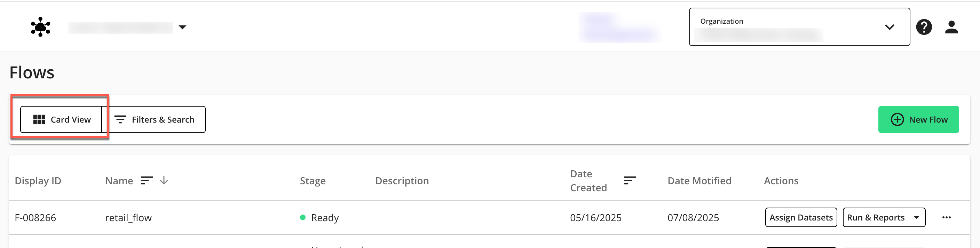Viewport: 980px width, 248px height.
Task: Sort by Name using the arrow icon
Action: 164,180
